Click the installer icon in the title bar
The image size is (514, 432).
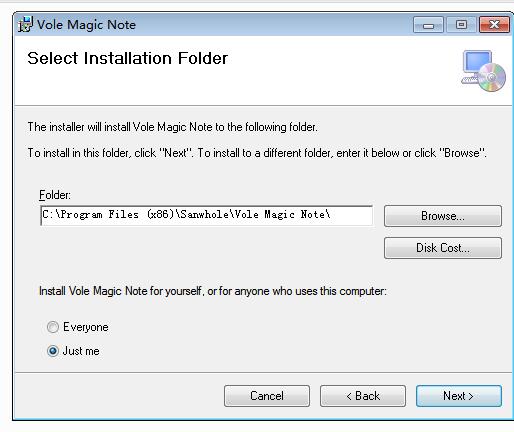coord(25,24)
